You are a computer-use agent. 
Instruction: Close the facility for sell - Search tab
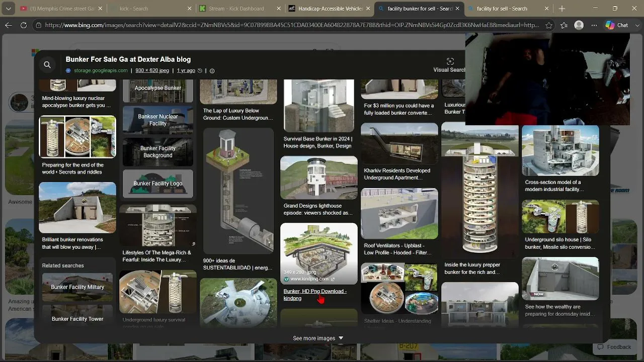coord(547,9)
